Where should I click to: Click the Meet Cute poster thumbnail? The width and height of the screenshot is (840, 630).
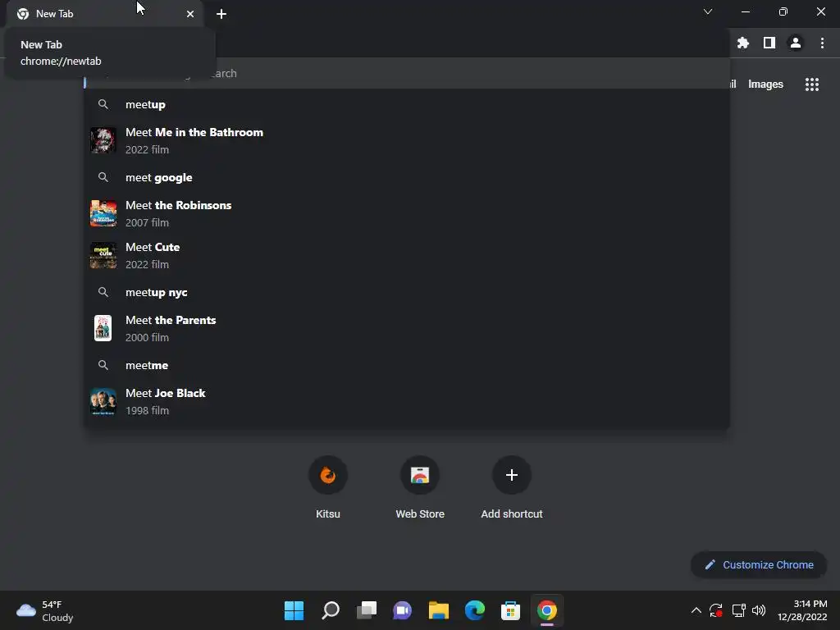pyautogui.click(x=103, y=256)
